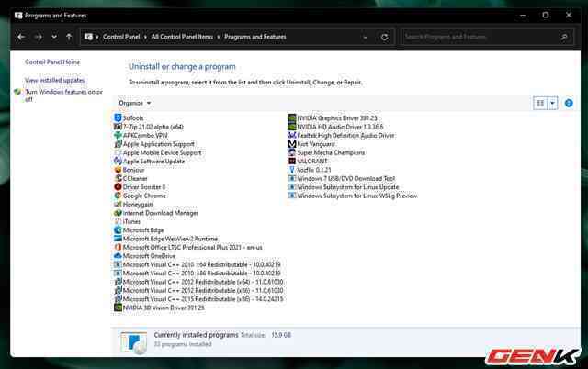Go back using the back arrow
Viewport: 588px width, 369px height.
(x=21, y=37)
